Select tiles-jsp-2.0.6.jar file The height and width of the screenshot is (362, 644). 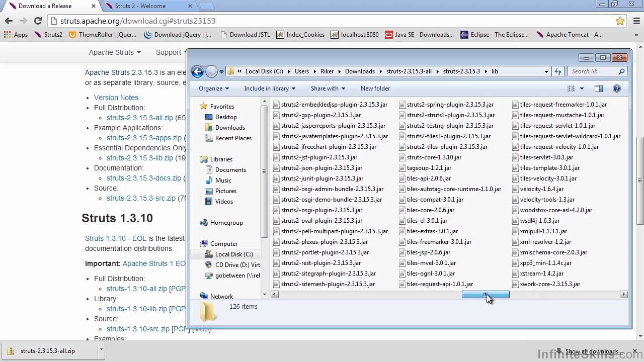(x=425, y=252)
